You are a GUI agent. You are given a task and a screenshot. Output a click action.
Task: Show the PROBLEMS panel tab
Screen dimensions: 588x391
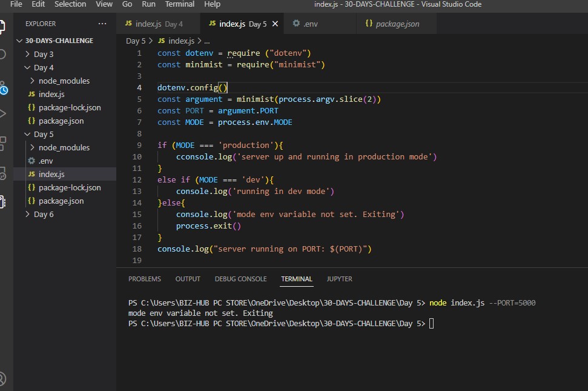pyautogui.click(x=144, y=279)
